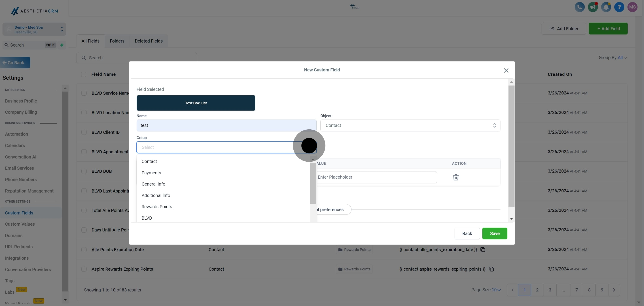The height and width of the screenshot is (306, 644).
Task: Copy the aspire_rewards_expiring_points key icon
Action: pos(491,269)
